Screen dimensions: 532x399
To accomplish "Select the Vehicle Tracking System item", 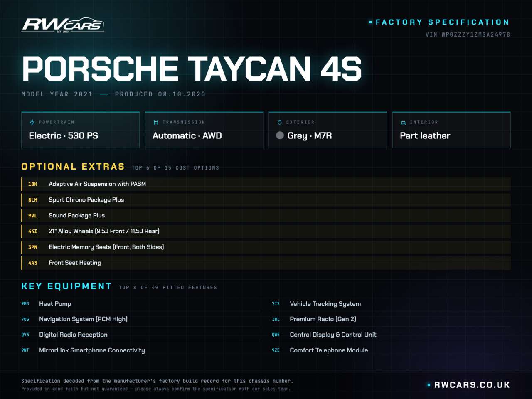I will point(391,304).
